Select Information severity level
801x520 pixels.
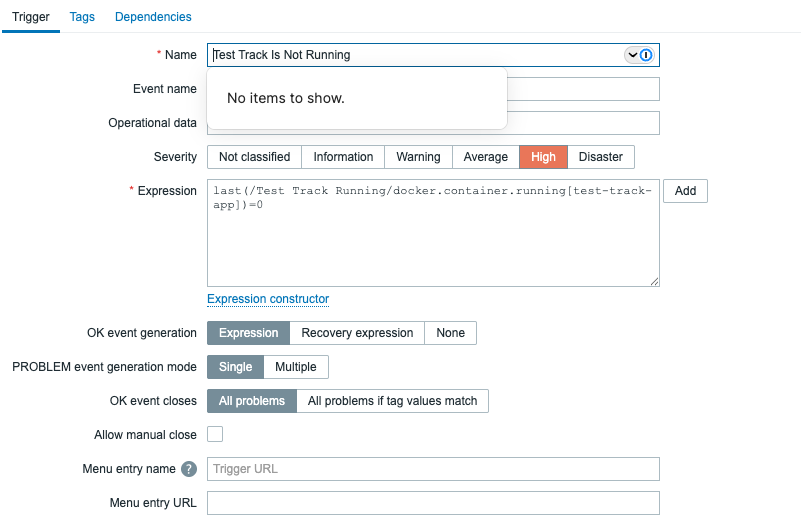[343, 157]
